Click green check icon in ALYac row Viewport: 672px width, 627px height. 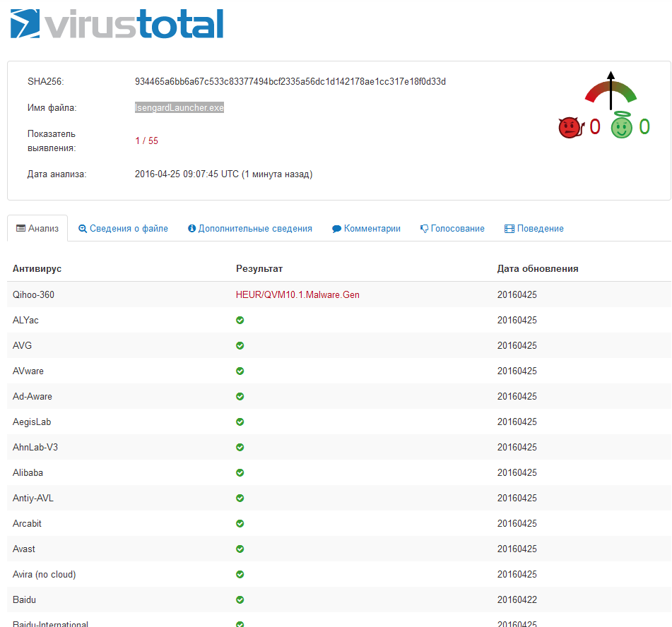pos(240,320)
